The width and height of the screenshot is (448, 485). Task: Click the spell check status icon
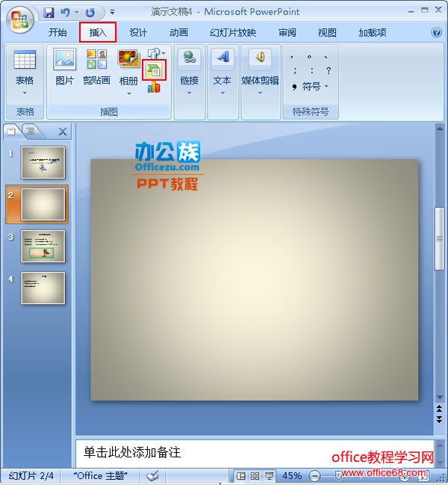[153, 476]
